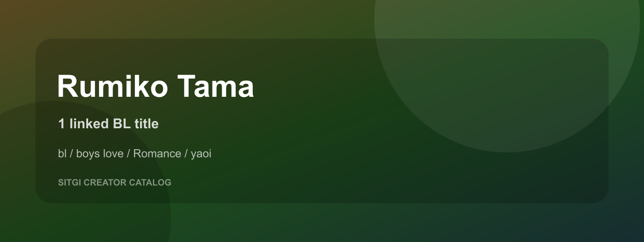644x242 pixels.
Task: Click the SITGI CREATOR CATALOG label
Action: click(x=115, y=182)
